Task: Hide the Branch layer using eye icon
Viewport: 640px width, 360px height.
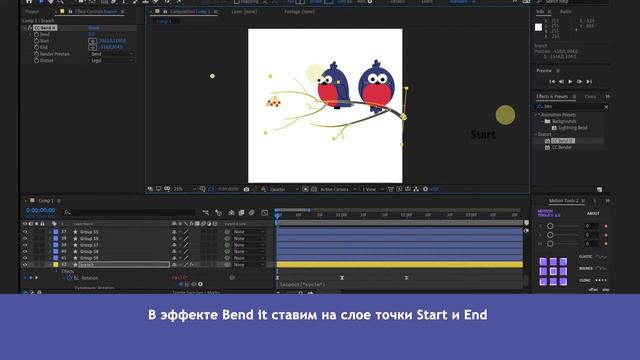Action: tap(25, 265)
